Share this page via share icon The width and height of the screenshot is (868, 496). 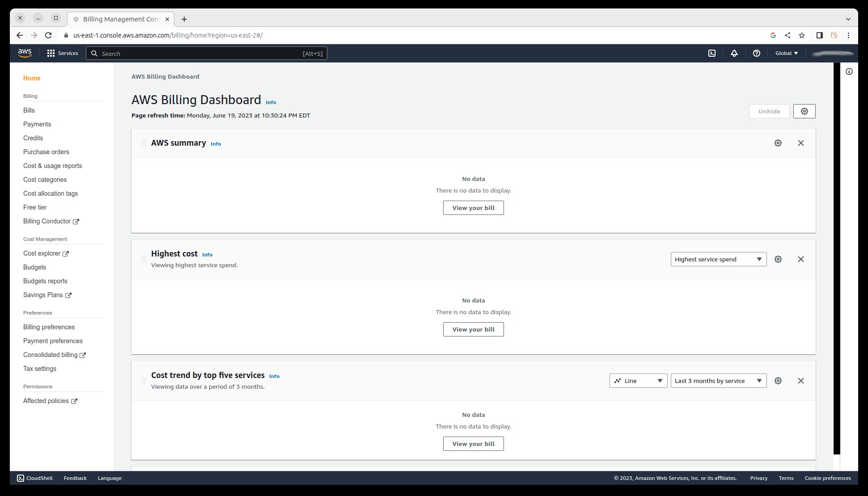(788, 35)
